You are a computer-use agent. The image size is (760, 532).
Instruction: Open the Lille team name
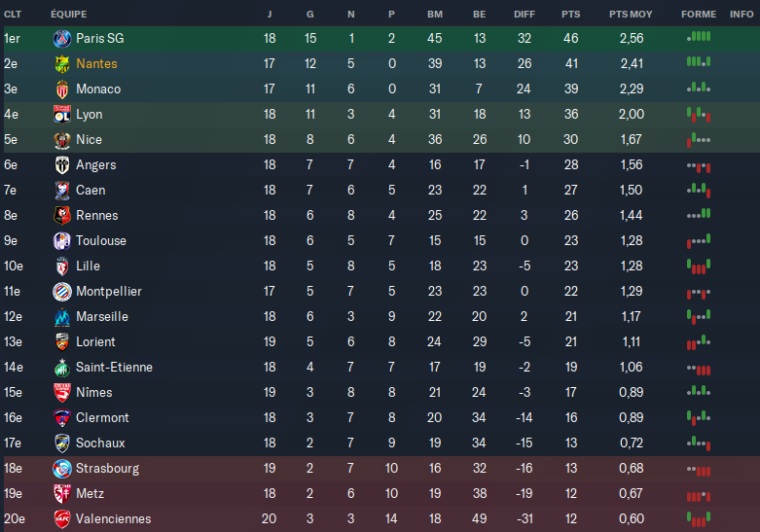(88, 266)
